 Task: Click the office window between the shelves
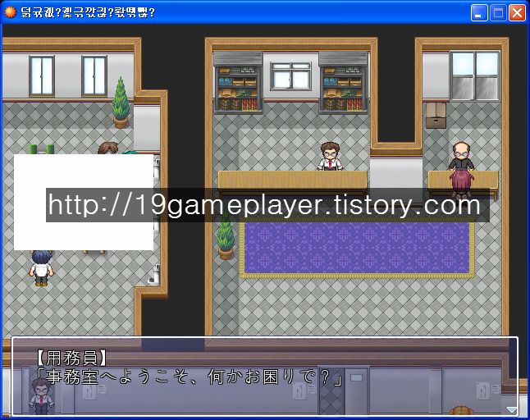(290, 76)
